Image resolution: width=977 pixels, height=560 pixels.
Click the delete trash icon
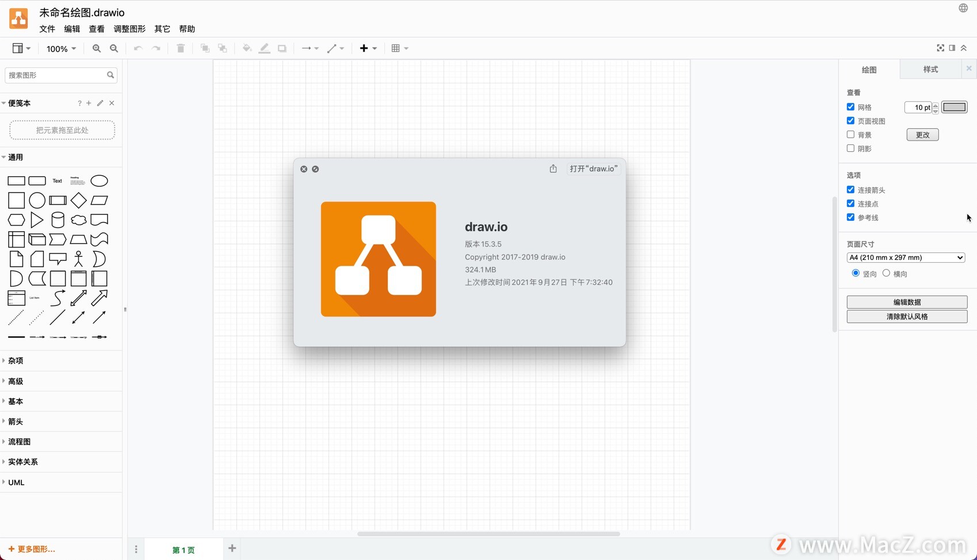[181, 48]
